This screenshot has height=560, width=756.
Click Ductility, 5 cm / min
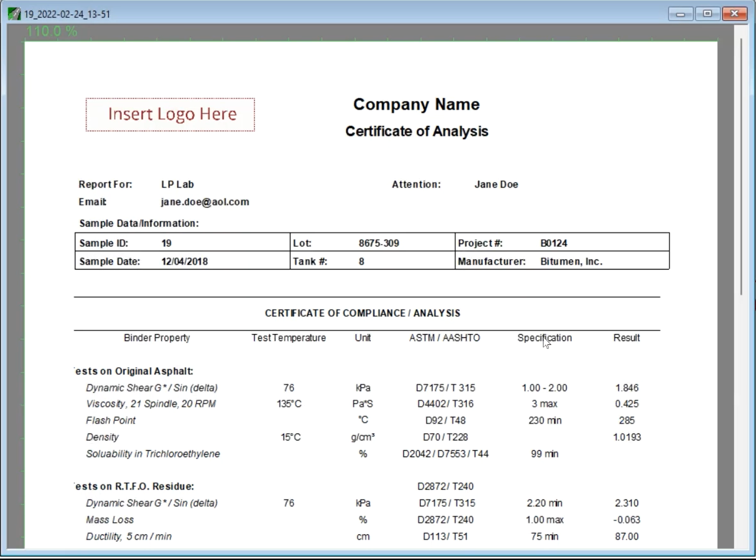click(x=129, y=536)
